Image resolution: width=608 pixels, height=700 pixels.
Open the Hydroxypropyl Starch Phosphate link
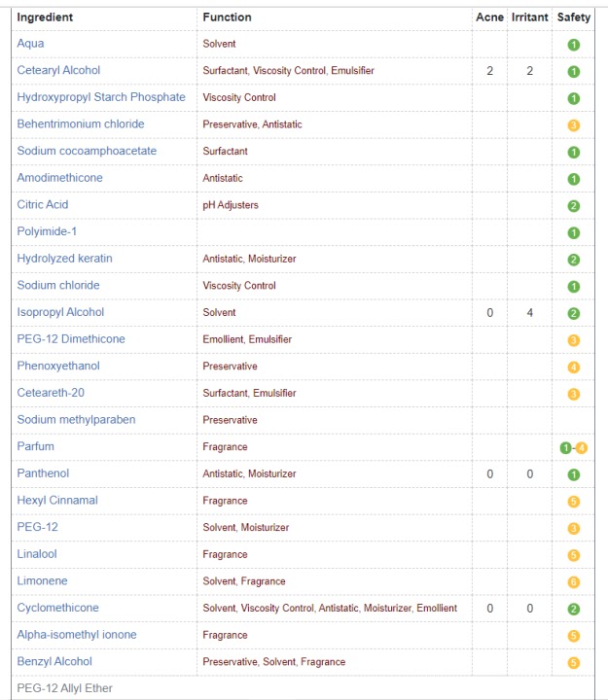tap(101, 97)
